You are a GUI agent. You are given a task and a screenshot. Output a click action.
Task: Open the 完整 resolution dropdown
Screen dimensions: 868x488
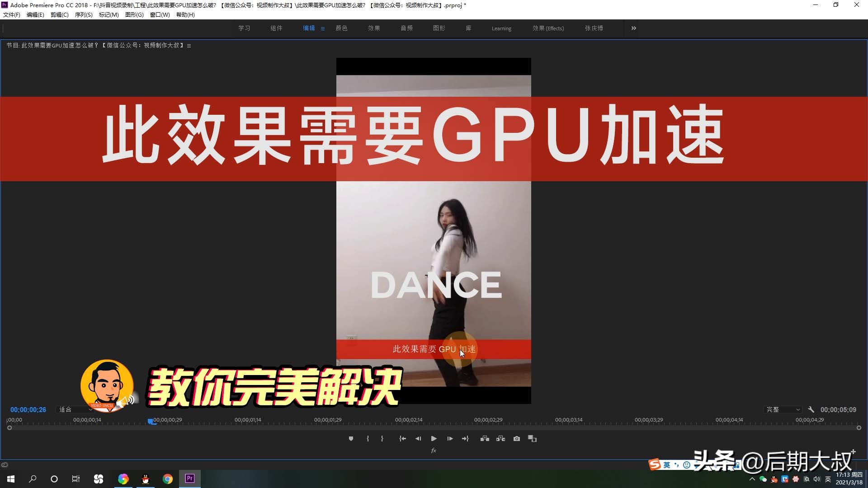[782, 409]
